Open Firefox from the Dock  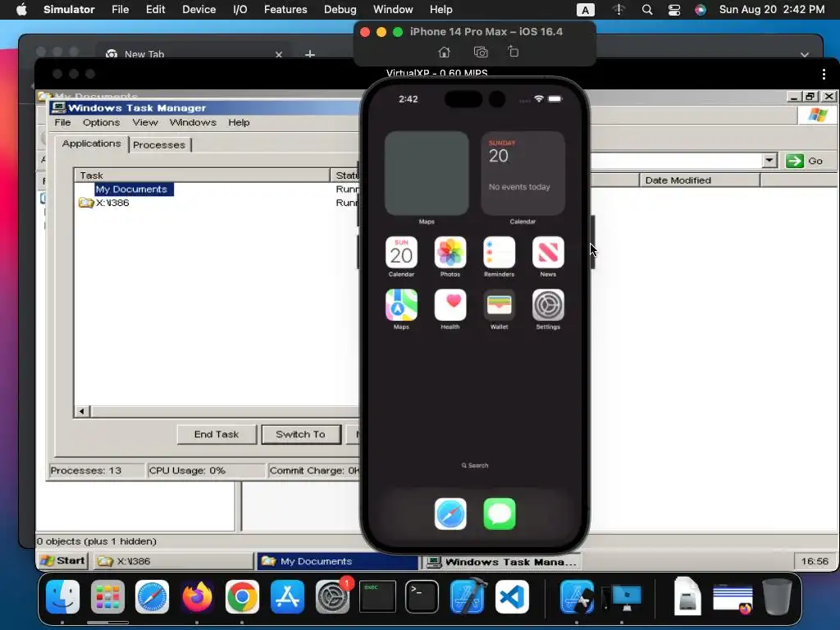(x=197, y=596)
